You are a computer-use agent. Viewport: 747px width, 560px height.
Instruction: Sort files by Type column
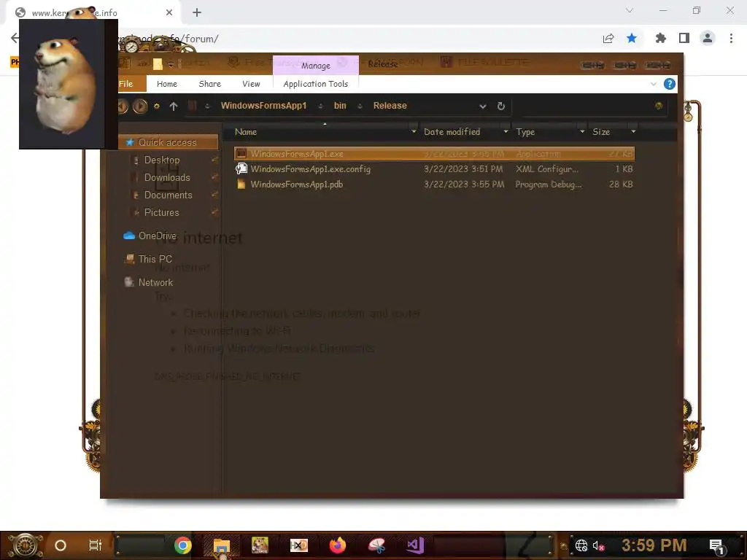[525, 132]
